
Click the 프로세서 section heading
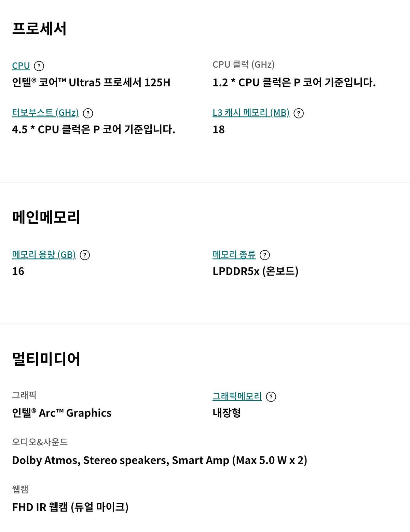pos(39,29)
